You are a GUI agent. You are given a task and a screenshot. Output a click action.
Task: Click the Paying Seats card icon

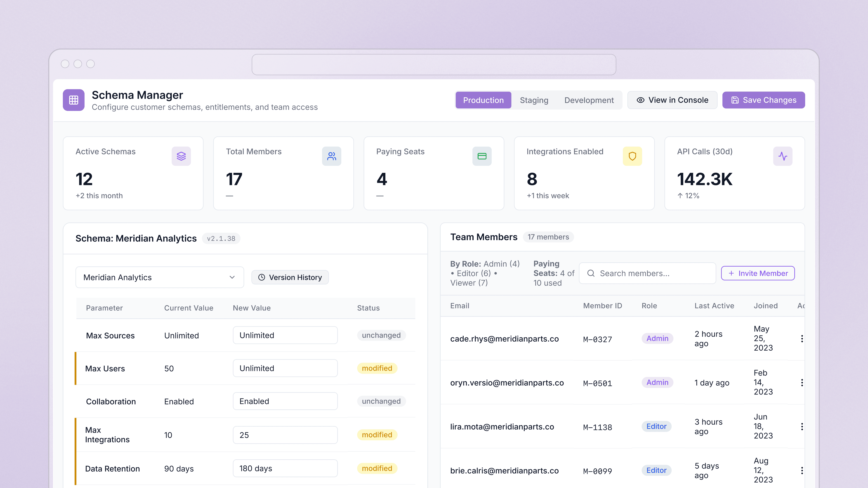(482, 156)
